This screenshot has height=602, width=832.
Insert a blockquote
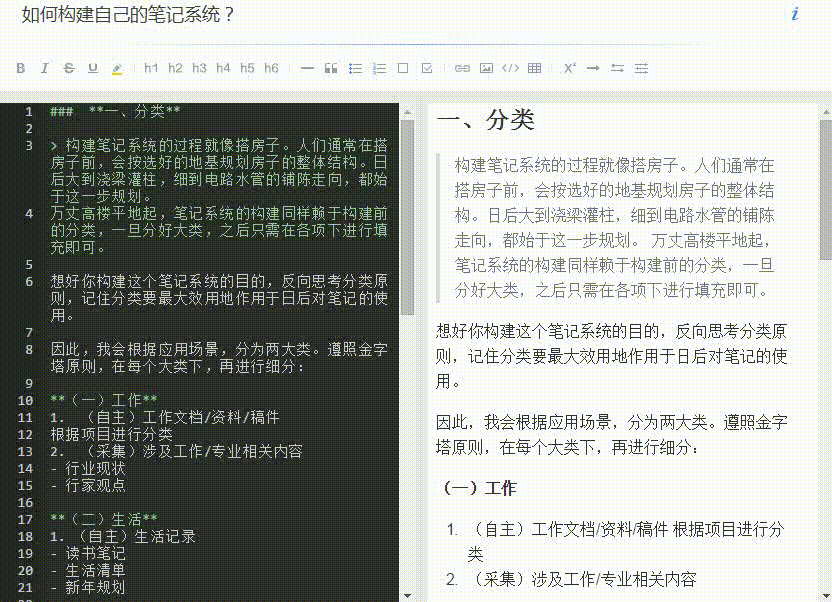tap(330, 68)
